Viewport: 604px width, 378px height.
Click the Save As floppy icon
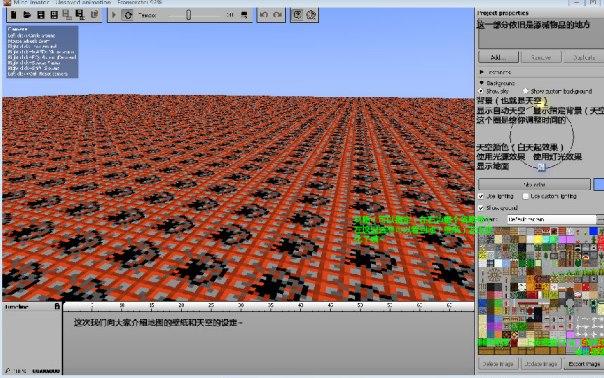pos(54,15)
